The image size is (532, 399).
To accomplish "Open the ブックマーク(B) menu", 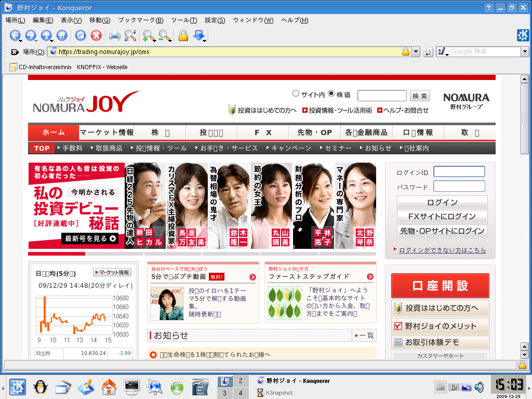I will point(141,20).
